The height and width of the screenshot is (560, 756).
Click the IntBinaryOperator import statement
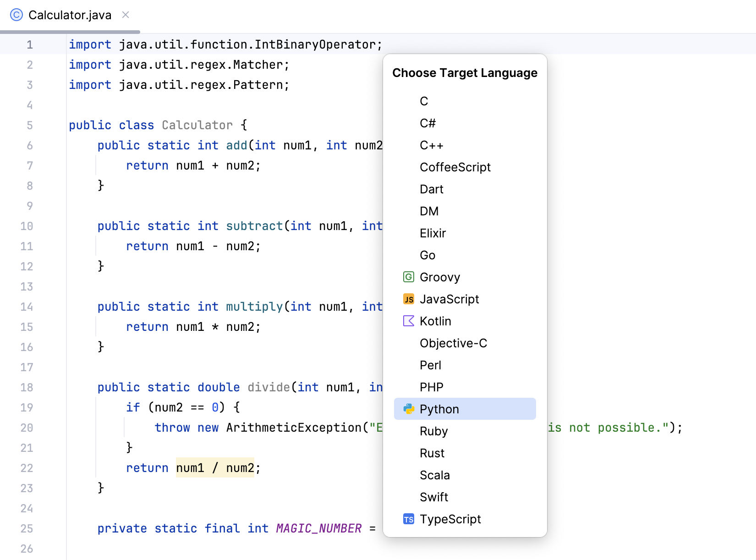[x=225, y=45]
